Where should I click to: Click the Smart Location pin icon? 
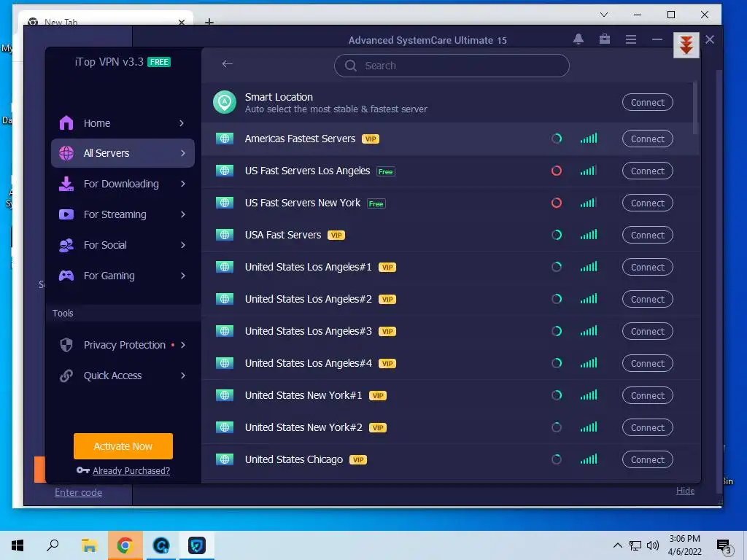click(225, 102)
